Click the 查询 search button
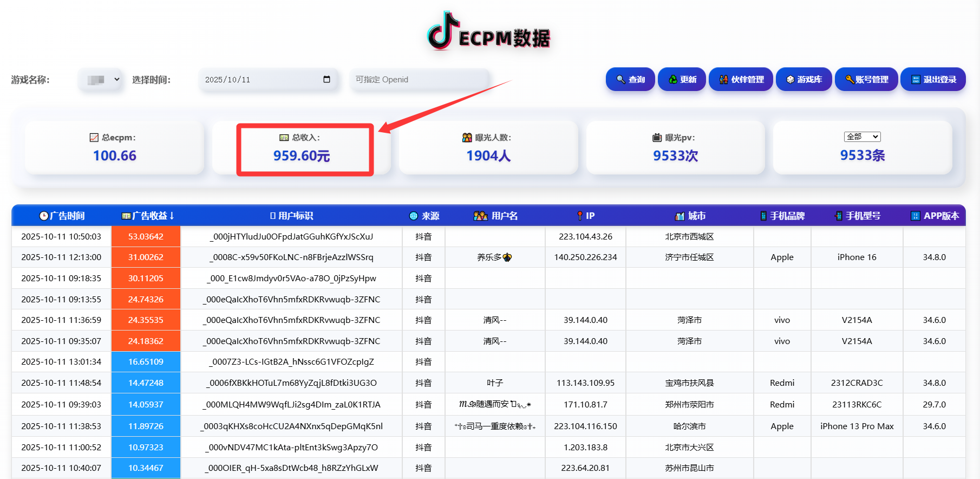Screen dimensions: 980x479 click(x=630, y=80)
